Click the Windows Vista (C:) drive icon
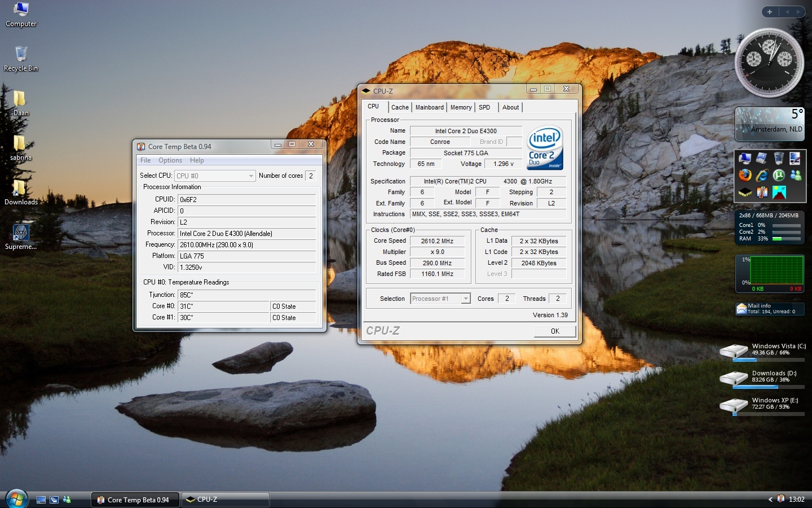This screenshot has height=508, width=812. click(734, 352)
